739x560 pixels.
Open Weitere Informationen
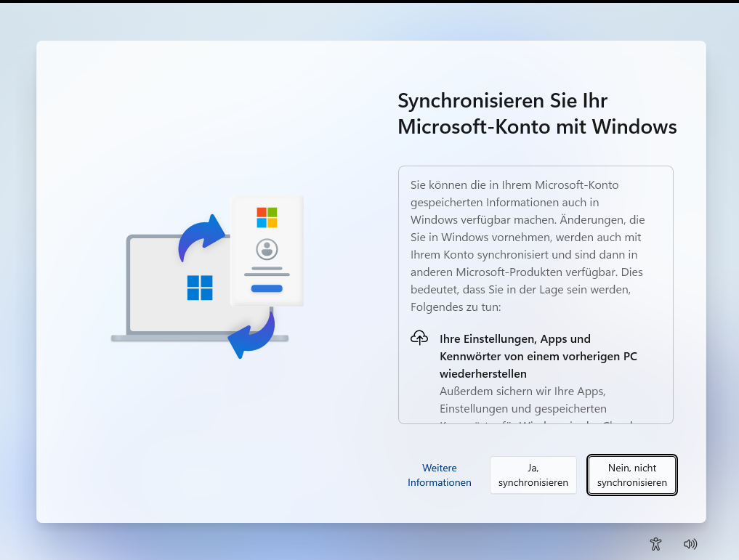(x=439, y=475)
